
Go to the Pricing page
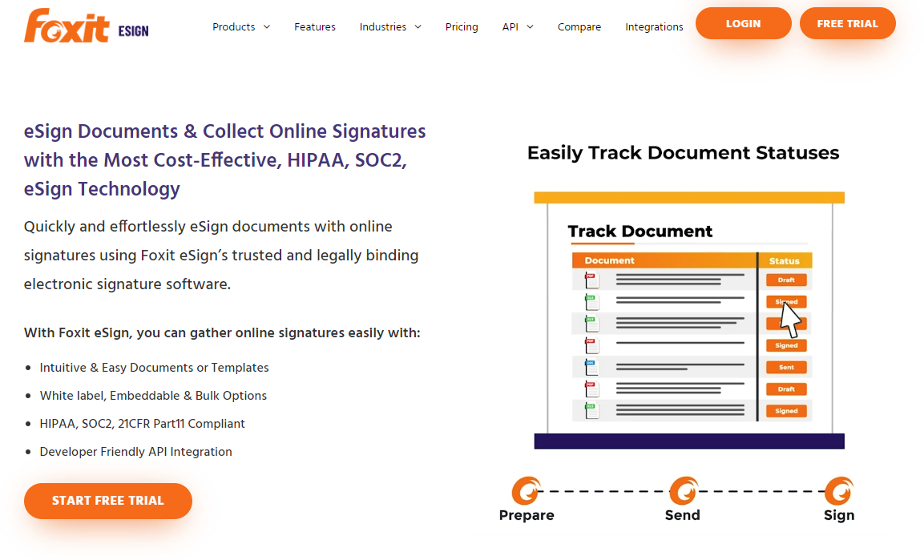[462, 27]
